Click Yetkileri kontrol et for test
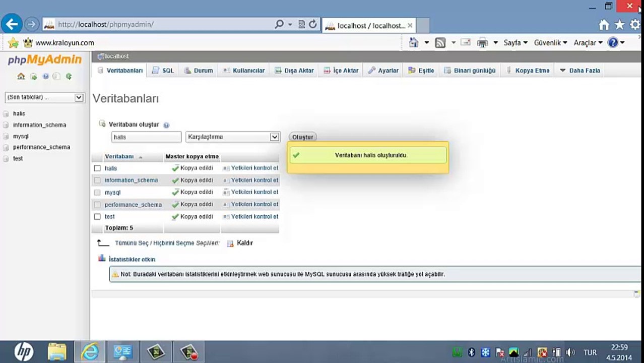 click(250, 216)
